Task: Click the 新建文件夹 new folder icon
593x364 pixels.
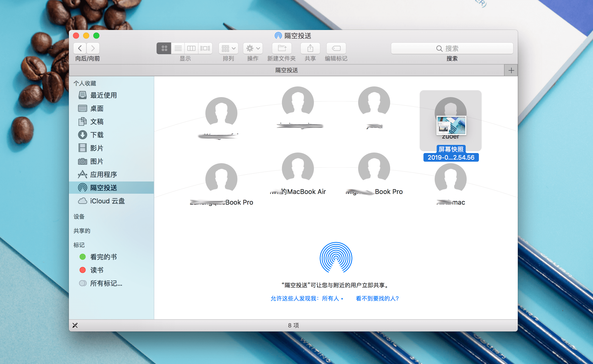Action: 282,48
